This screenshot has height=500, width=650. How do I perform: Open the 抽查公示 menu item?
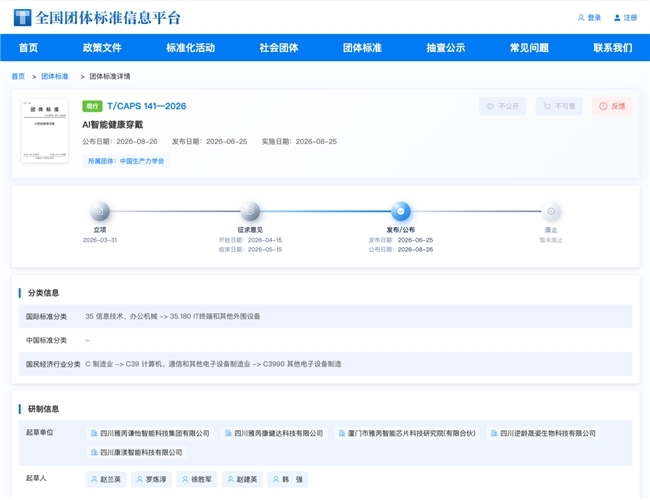(x=446, y=48)
